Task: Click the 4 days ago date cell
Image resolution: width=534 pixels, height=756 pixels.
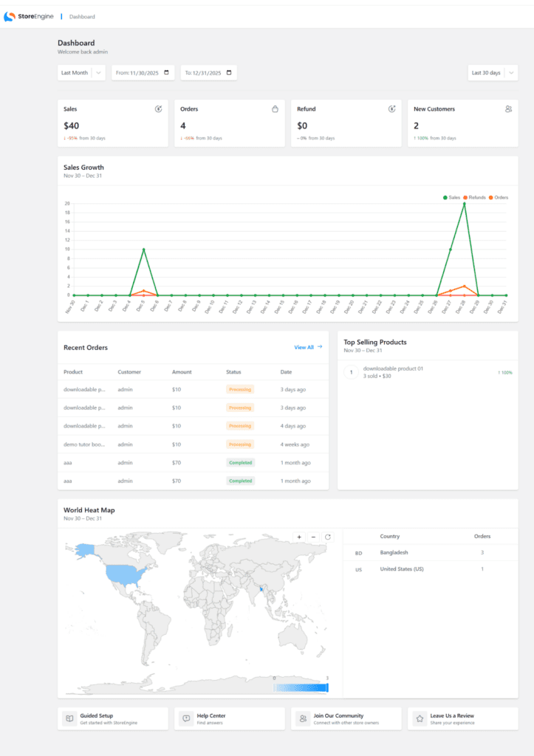Action: pyautogui.click(x=292, y=426)
